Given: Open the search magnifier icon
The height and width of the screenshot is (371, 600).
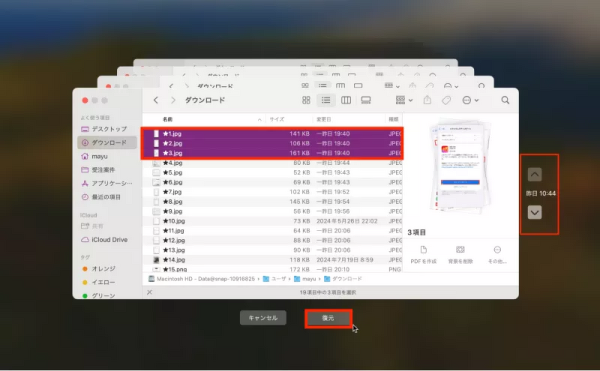Looking at the screenshot, I should (505, 100).
